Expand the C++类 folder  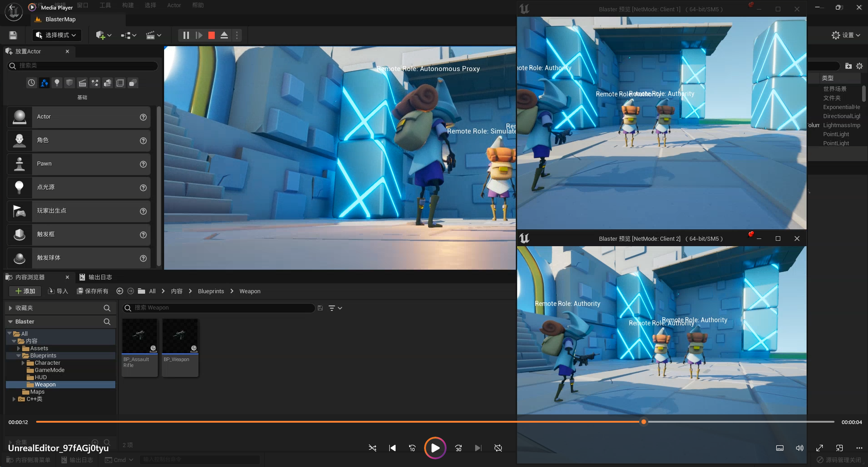pyautogui.click(x=14, y=399)
